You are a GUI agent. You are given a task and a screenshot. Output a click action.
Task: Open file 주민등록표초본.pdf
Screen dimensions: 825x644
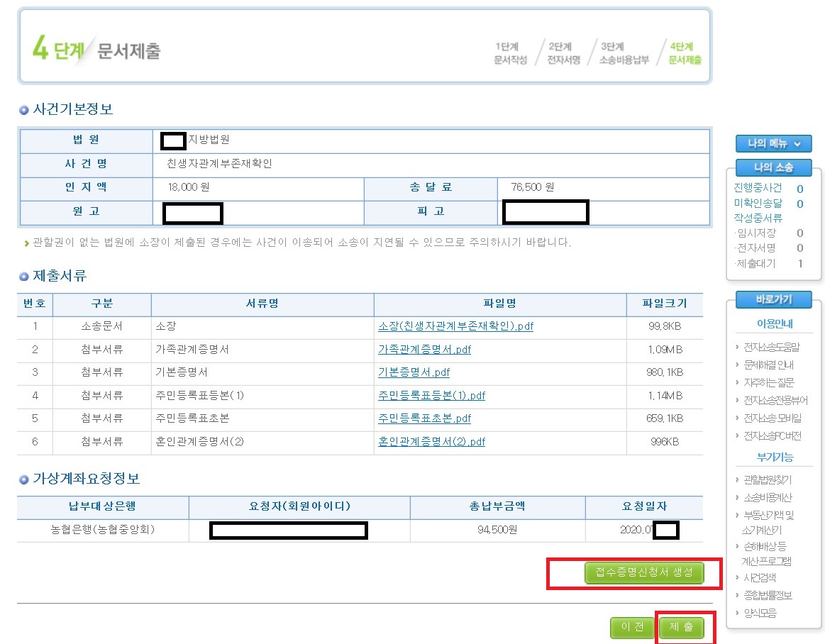pos(425,418)
